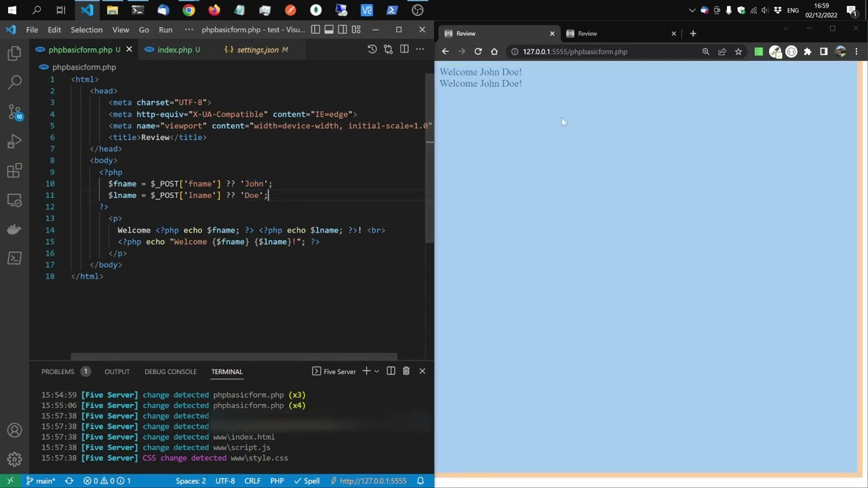The width and height of the screenshot is (868, 488).
Task: Open Customize Layout icon in title bar
Action: [x=356, y=30]
